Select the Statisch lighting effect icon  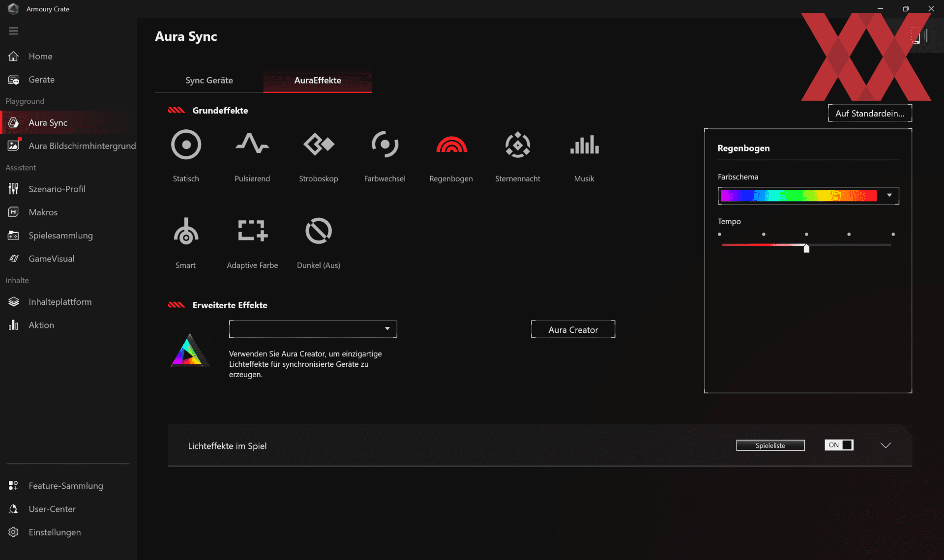click(x=186, y=145)
